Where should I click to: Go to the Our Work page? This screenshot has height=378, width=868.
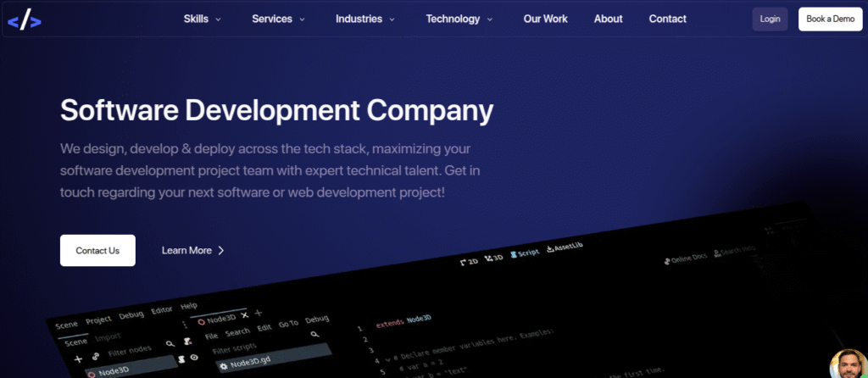(x=545, y=19)
